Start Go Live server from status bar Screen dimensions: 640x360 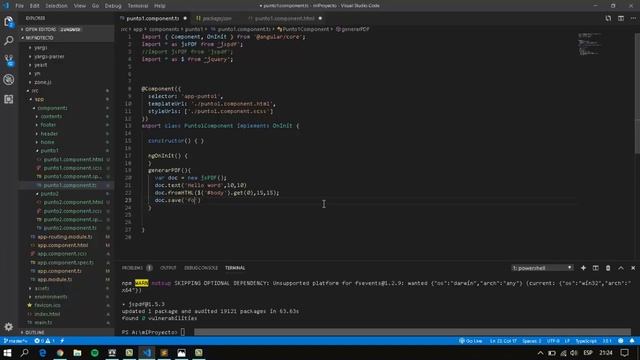click(471, 341)
